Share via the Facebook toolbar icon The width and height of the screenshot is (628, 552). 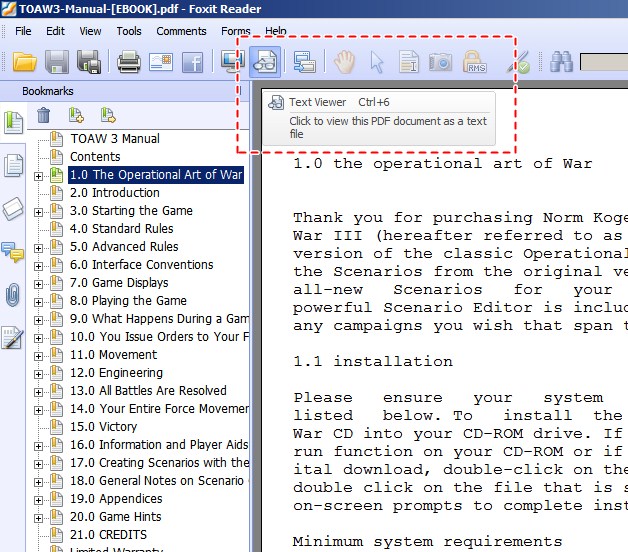[x=193, y=62]
